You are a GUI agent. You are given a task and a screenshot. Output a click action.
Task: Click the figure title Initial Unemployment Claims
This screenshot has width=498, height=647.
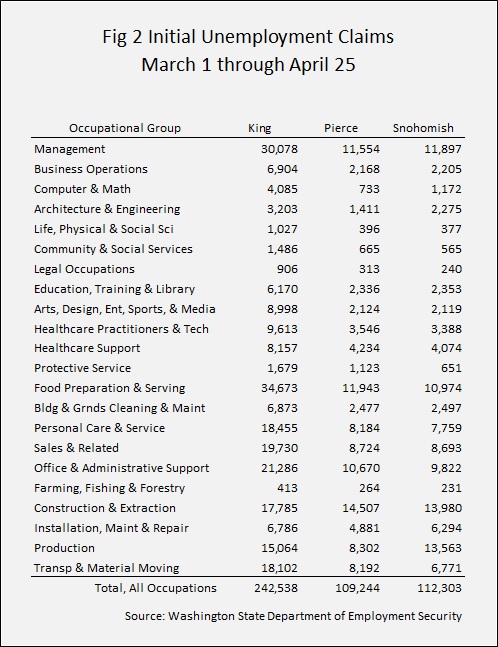[x=248, y=37]
